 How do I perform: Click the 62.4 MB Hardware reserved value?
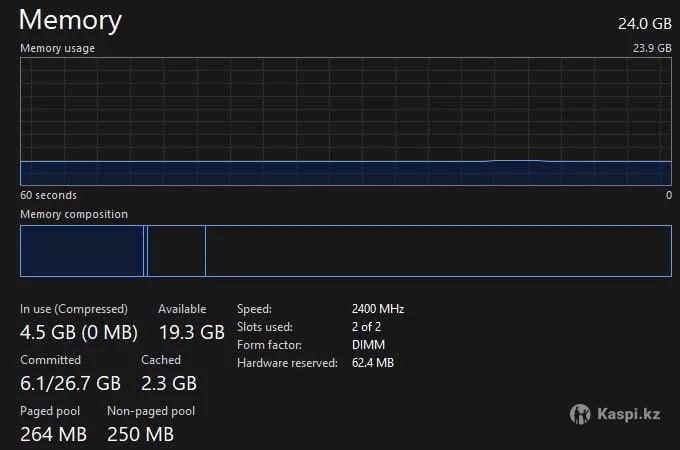pos(373,363)
